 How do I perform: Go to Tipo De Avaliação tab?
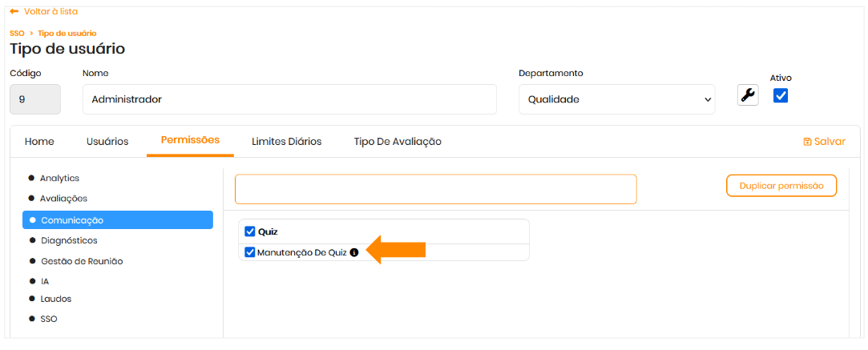(398, 142)
